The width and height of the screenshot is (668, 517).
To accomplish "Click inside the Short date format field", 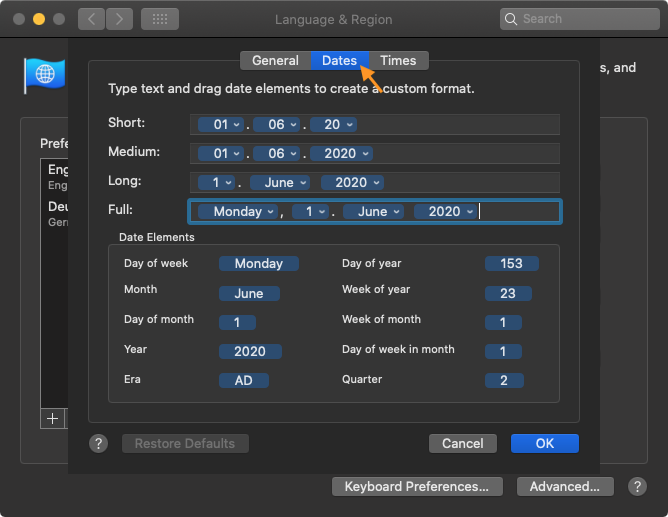I will tap(375, 124).
